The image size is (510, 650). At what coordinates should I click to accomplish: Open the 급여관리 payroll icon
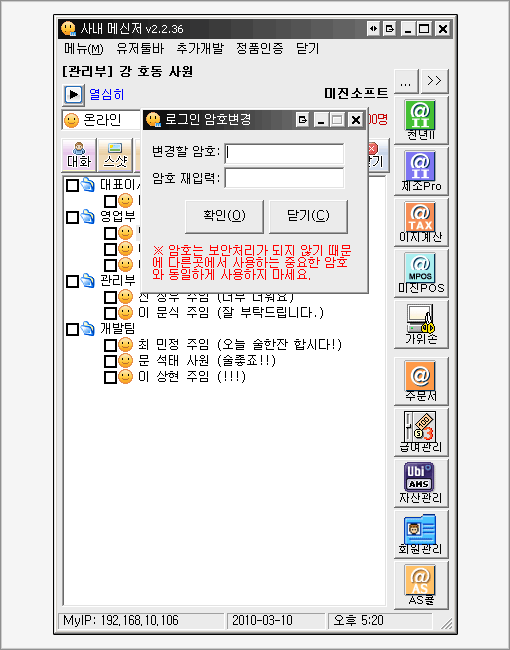tap(421, 432)
